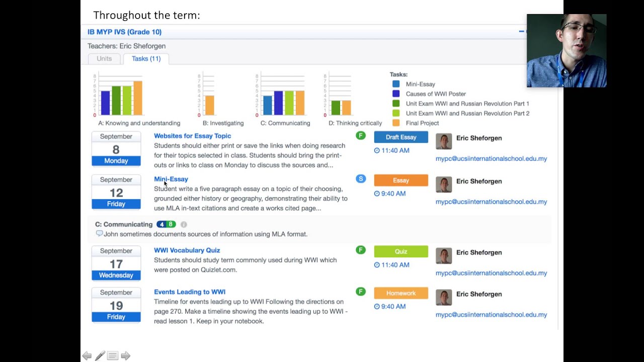Click the Draft Essay category label

pyautogui.click(x=401, y=137)
